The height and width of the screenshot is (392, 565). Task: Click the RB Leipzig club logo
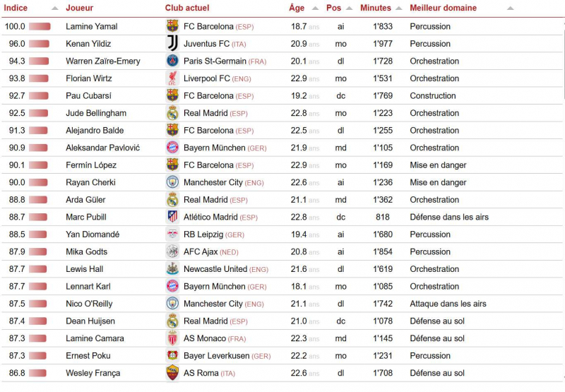point(172,234)
